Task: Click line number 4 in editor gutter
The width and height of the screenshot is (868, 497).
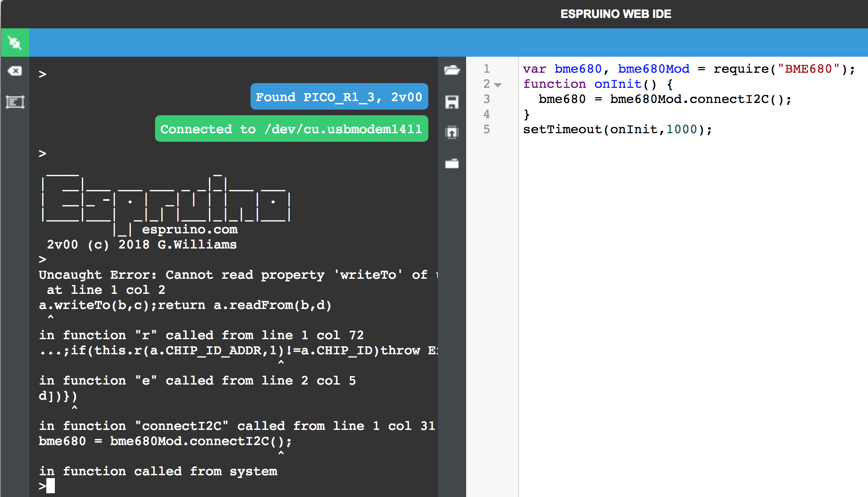Action: pyautogui.click(x=486, y=114)
